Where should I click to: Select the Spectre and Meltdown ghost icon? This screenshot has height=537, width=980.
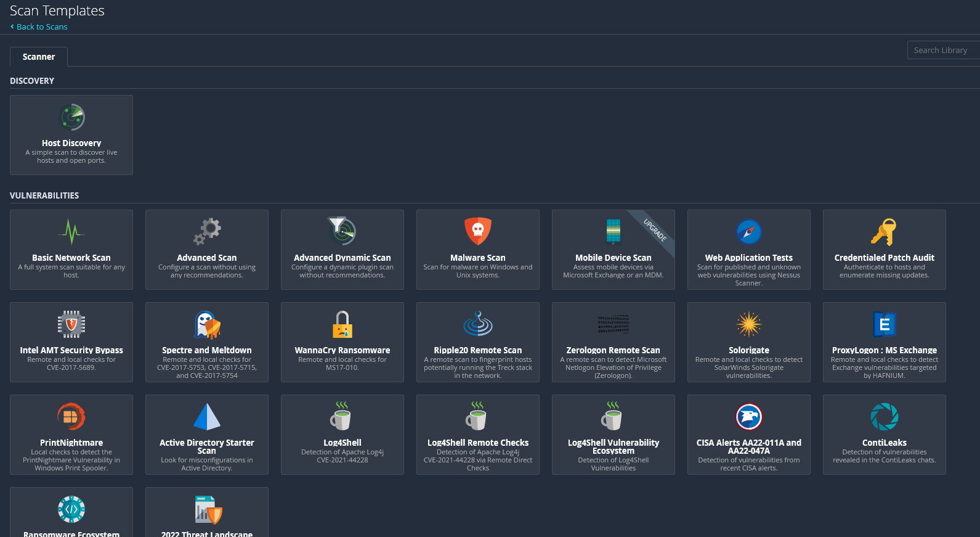(207, 324)
